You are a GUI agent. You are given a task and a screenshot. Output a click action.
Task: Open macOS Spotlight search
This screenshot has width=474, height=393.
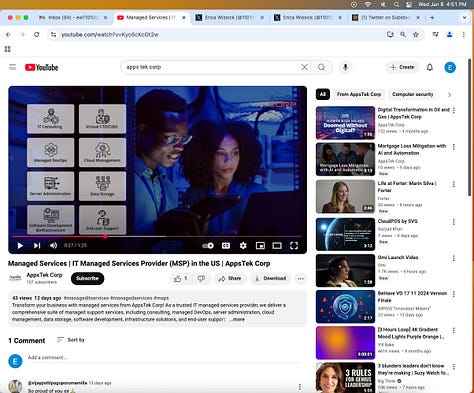396,5
